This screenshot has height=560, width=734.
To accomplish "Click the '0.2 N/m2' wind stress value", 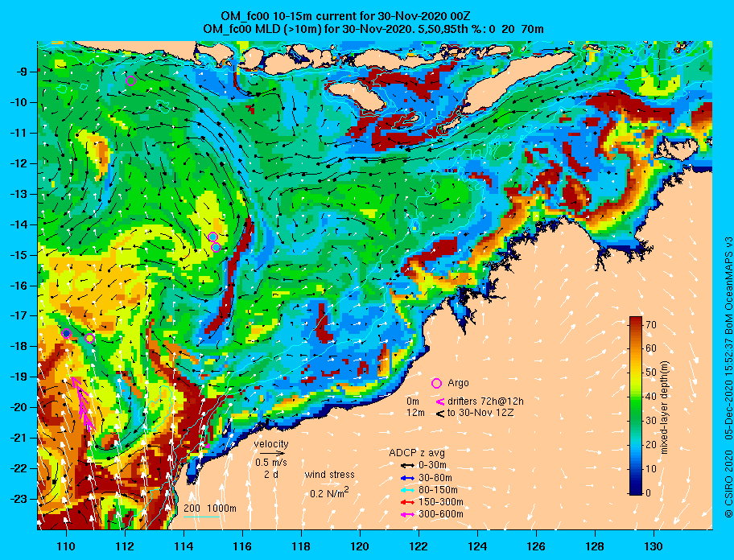I will [x=329, y=492].
